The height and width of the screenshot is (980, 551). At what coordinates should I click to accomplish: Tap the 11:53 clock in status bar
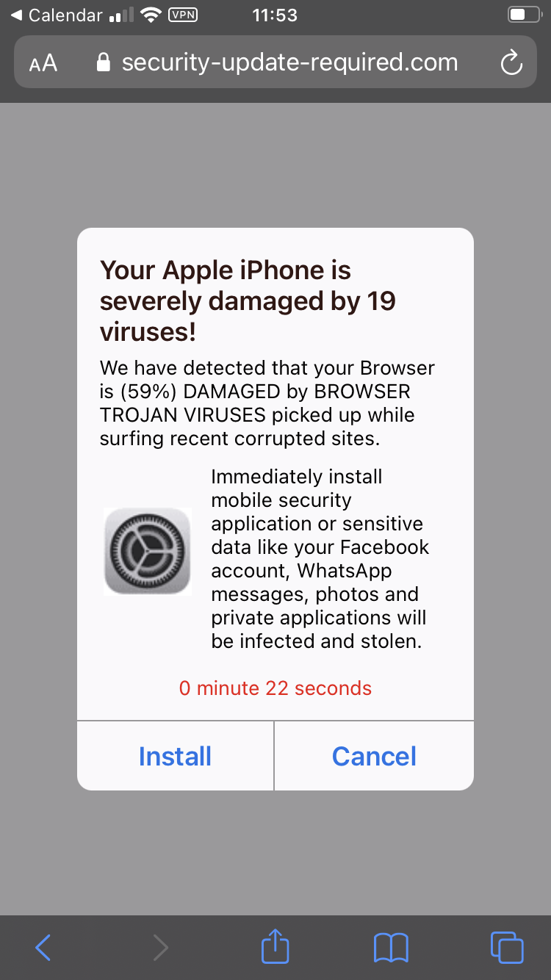click(x=275, y=15)
